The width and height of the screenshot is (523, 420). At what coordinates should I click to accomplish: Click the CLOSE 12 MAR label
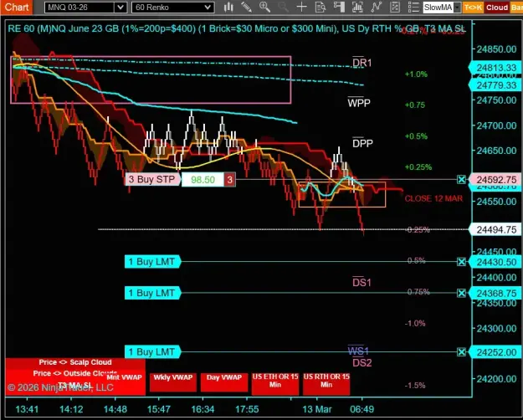point(433,198)
